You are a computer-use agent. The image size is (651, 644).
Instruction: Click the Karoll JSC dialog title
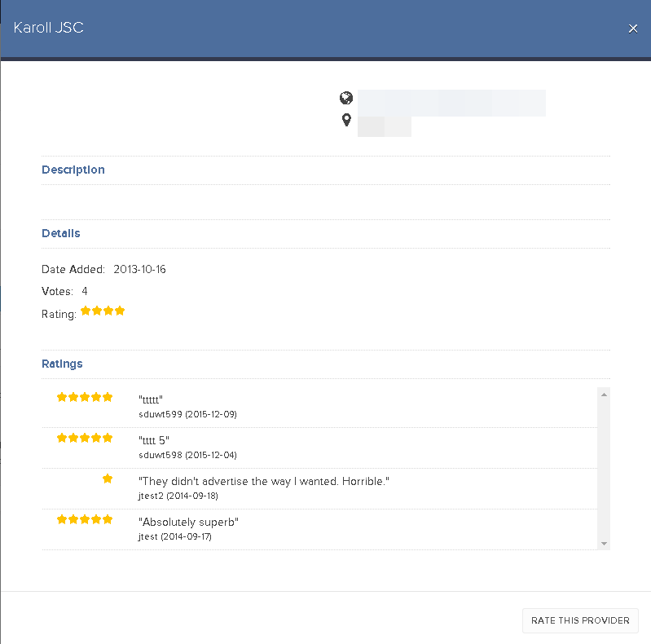coord(49,28)
